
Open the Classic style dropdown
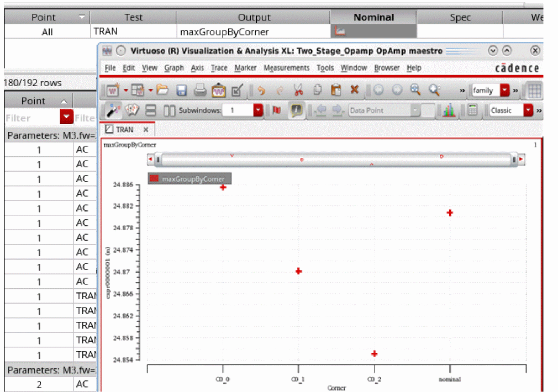point(528,110)
